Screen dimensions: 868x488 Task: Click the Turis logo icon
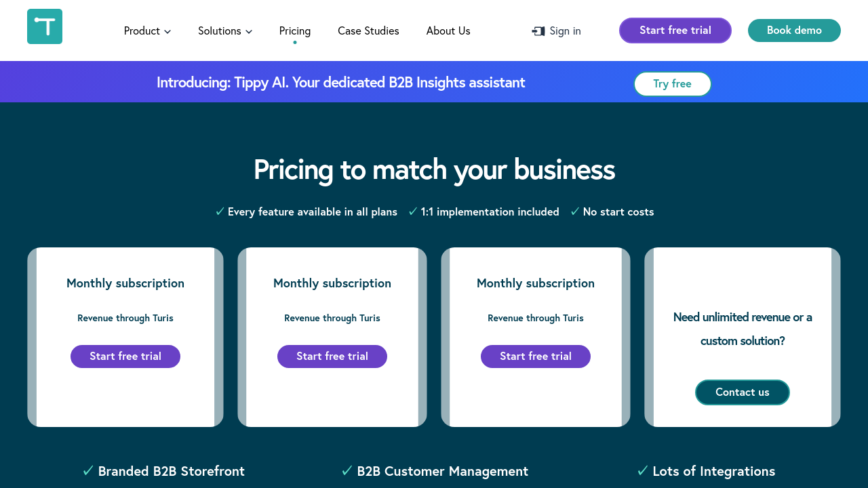[45, 26]
